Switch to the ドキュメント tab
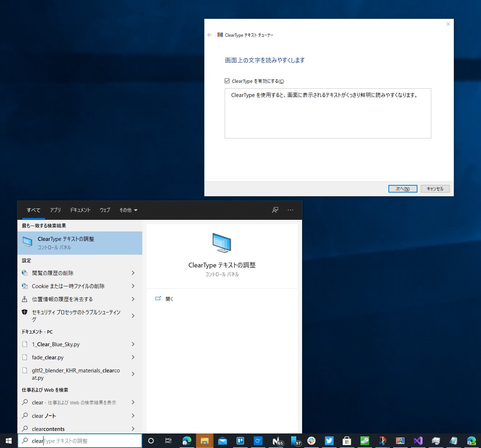This screenshot has width=481, height=448. pyautogui.click(x=80, y=210)
